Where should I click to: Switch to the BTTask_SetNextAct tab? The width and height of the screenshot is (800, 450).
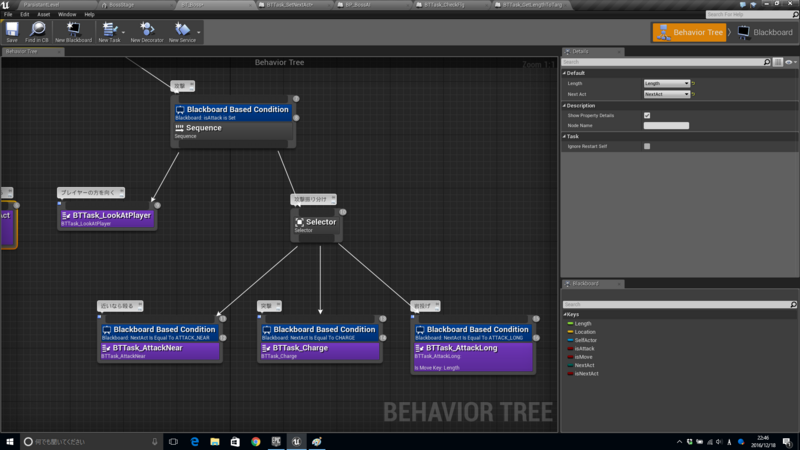[x=291, y=5]
